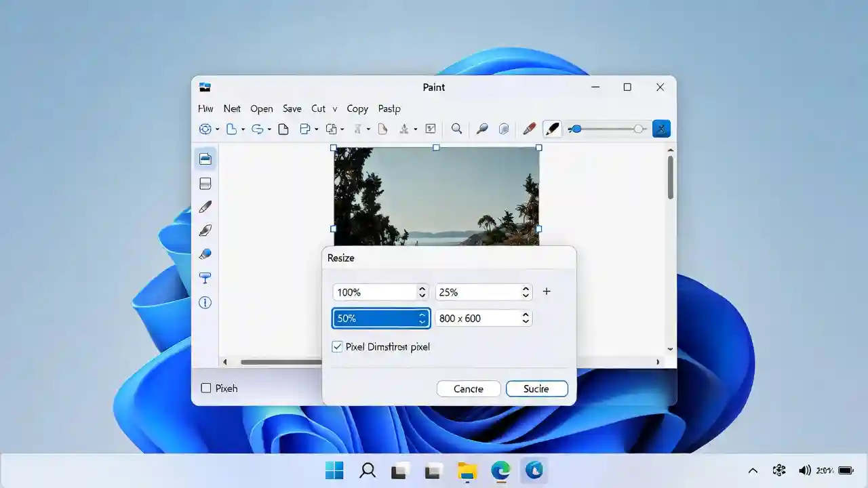Toggle the Pixel Dimstirest pixel checkbox
The image size is (868, 488).
337,347
